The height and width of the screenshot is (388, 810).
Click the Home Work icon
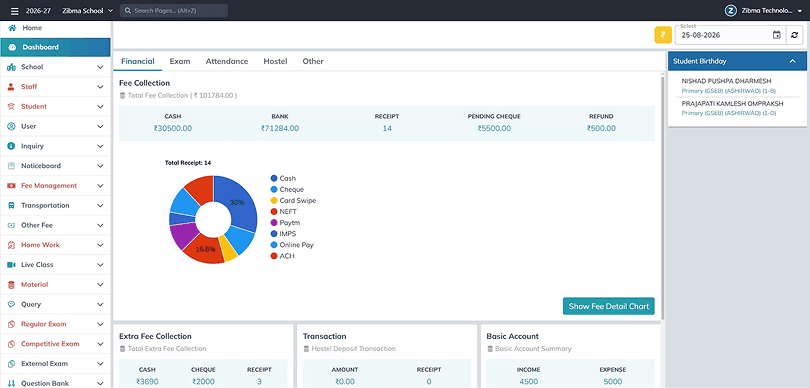click(x=11, y=245)
